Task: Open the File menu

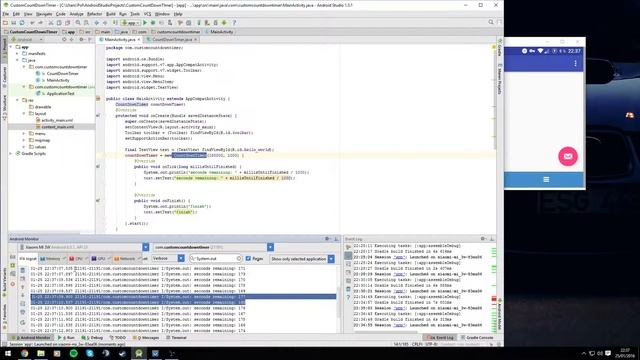Action: 6,14
